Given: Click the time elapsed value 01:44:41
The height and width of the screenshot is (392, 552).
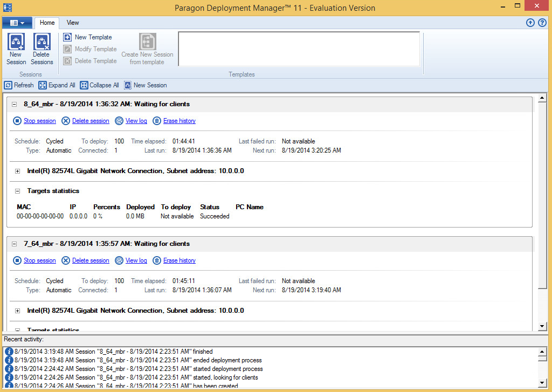Looking at the screenshot, I should point(184,141).
